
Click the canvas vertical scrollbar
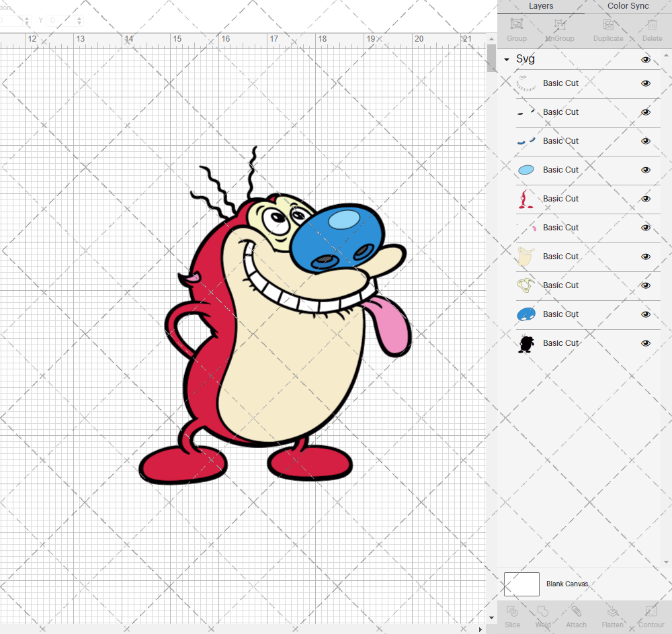(x=490, y=57)
